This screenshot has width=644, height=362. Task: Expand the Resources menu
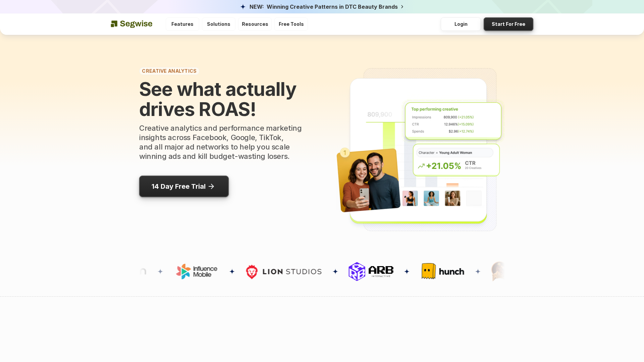(x=255, y=24)
